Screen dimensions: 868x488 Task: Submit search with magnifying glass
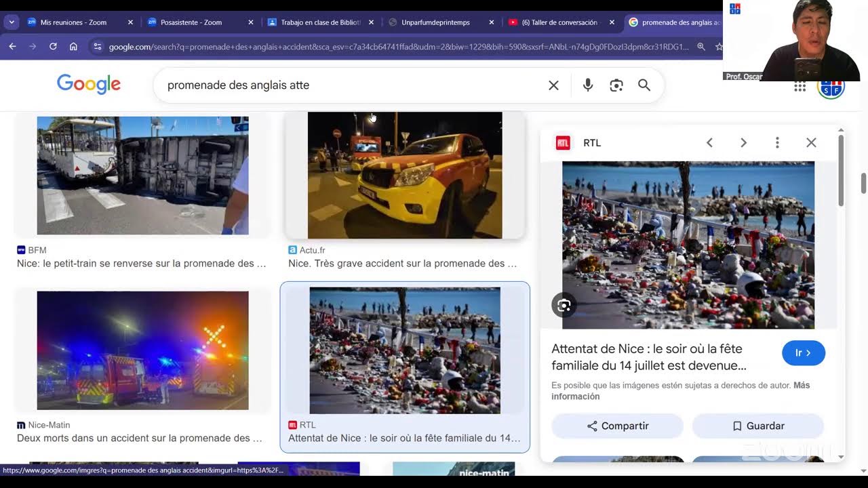644,85
